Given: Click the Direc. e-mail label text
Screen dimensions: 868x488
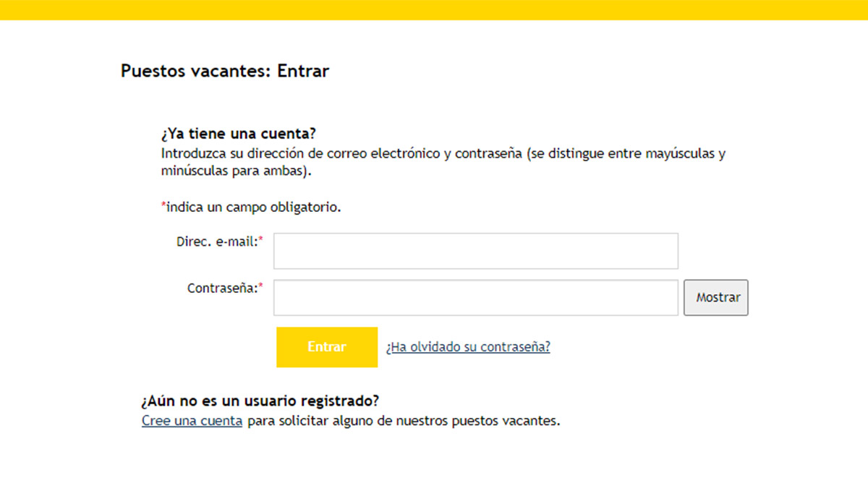Looking at the screenshot, I should pyautogui.click(x=216, y=241).
